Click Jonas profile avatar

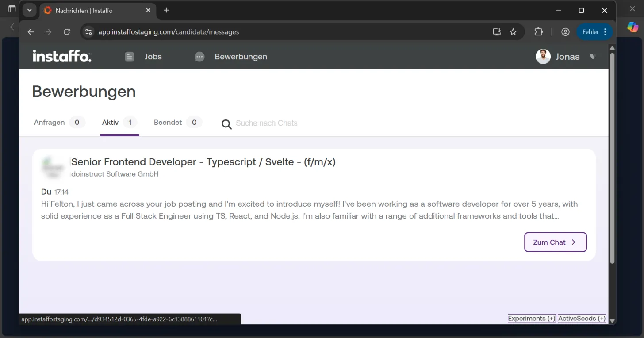pyautogui.click(x=543, y=57)
